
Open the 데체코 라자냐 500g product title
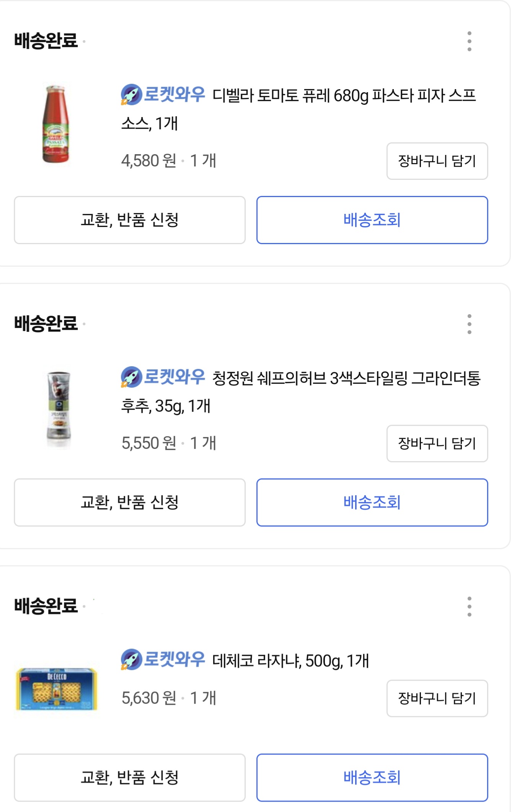click(290, 661)
